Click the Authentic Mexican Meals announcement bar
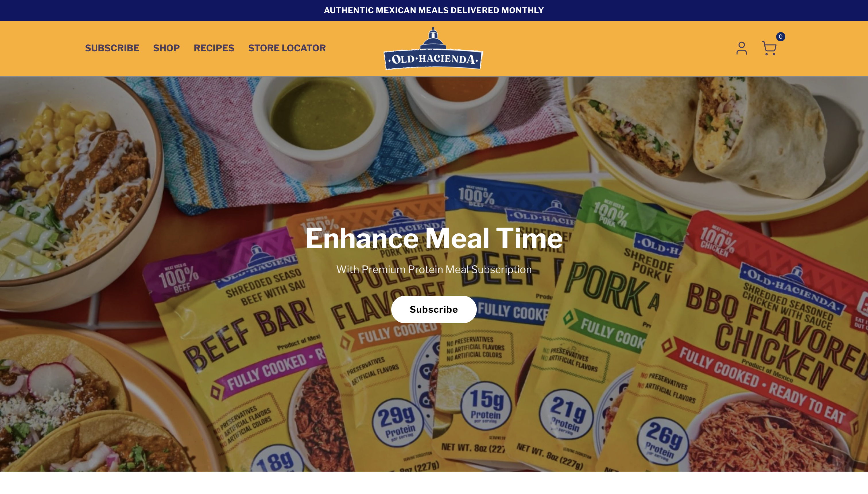The width and height of the screenshot is (868, 494). [x=434, y=10]
